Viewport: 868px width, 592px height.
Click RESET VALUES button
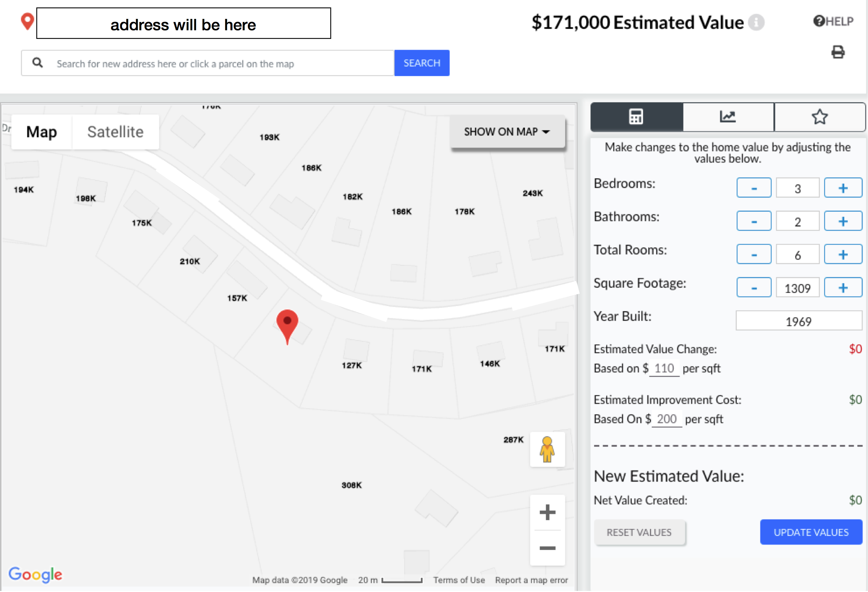(x=639, y=533)
